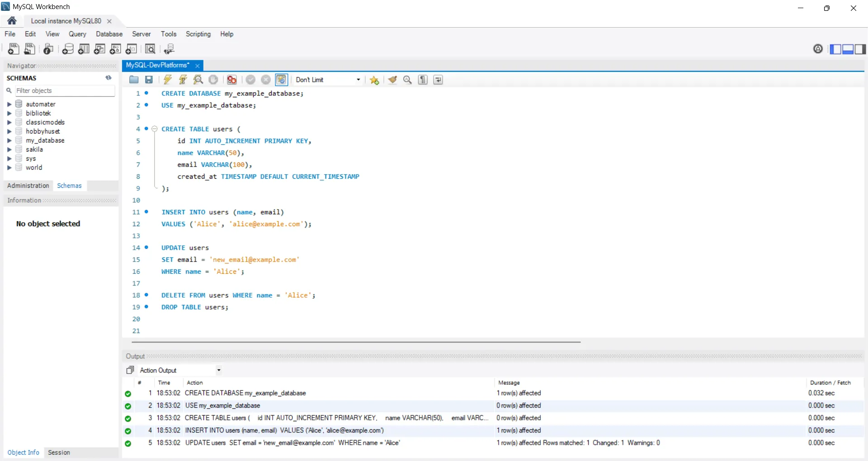This screenshot has height=461, width=868.
Task: Rollback transaction X icon
Action: pos(266,80)
